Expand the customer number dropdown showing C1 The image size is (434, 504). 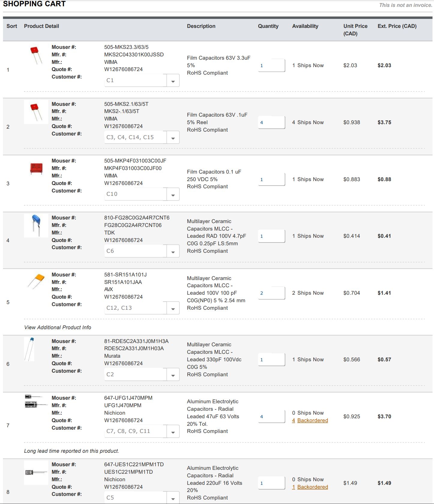tap(173, 81)
